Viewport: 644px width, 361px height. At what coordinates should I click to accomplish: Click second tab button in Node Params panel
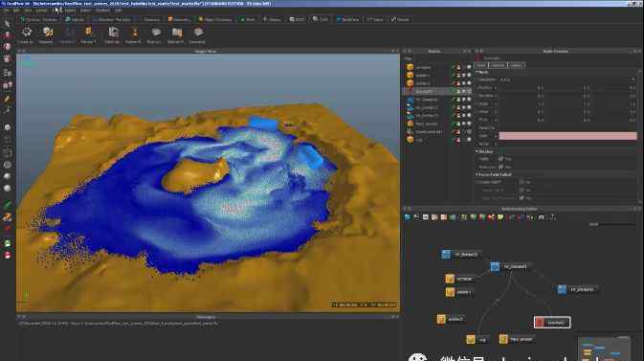pos(498,65)
